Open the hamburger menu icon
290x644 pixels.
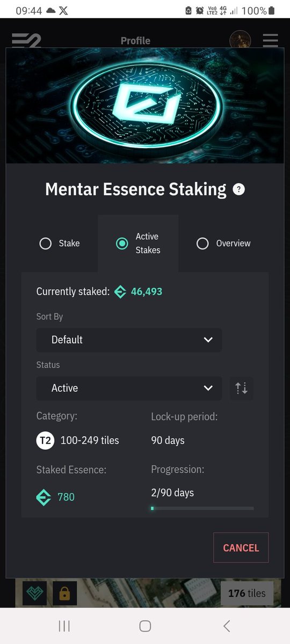(x=270, y=40)
